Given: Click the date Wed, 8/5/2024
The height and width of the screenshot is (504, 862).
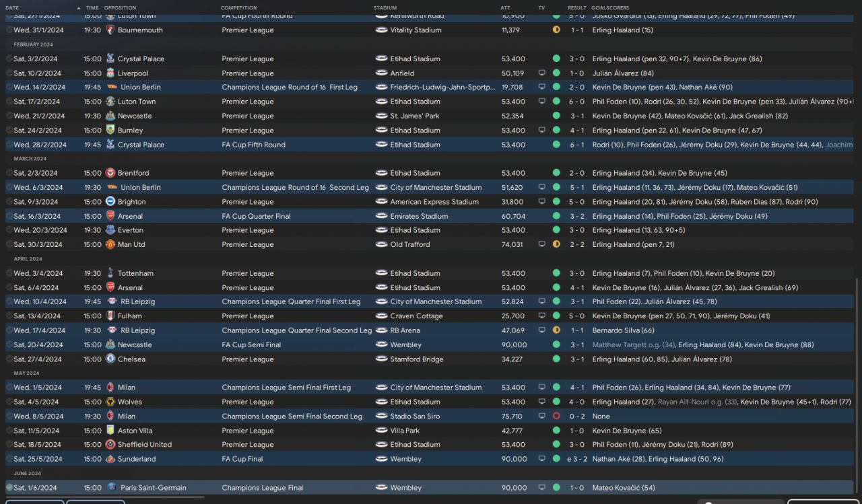Looking at the screenshot, I should [x=38, y=417].
